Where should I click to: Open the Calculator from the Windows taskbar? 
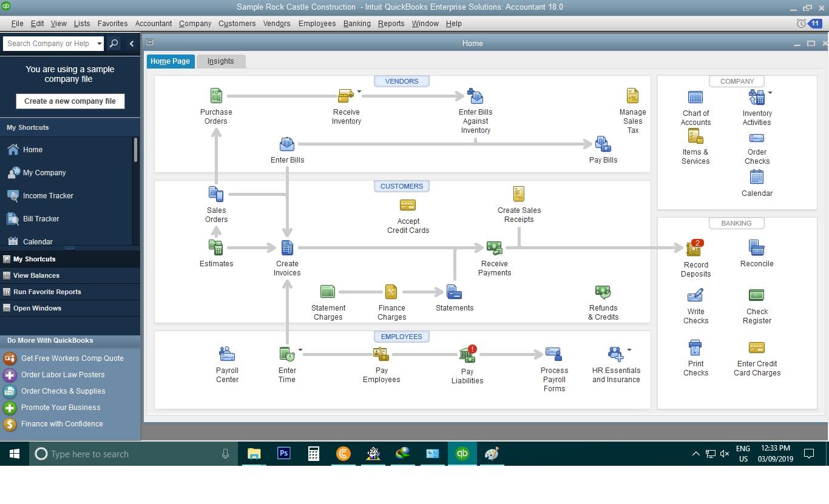tap(313, 454)
